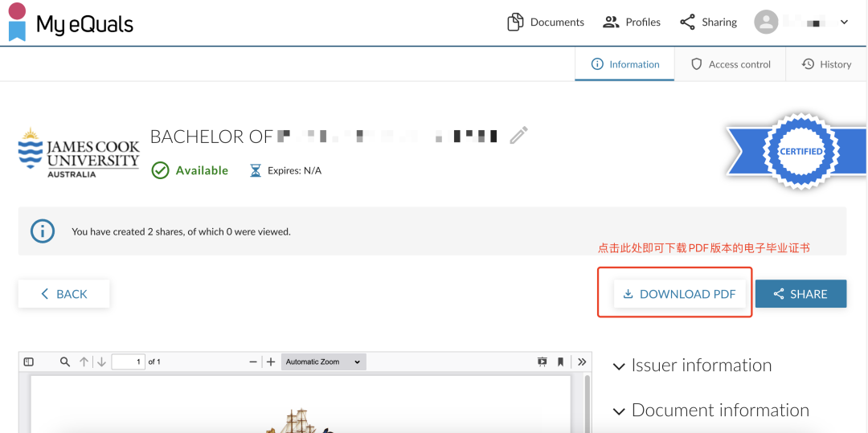
Task: Switch to the History tab
Action: [826, 64]
